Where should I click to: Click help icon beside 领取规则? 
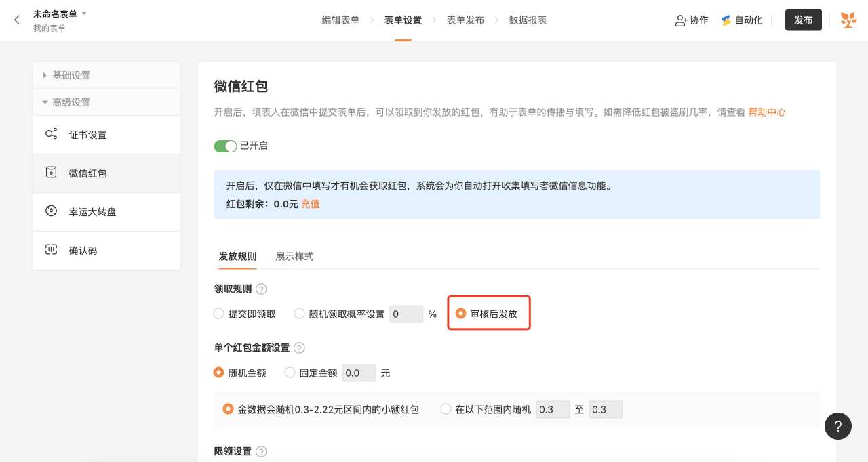point(261,289)
